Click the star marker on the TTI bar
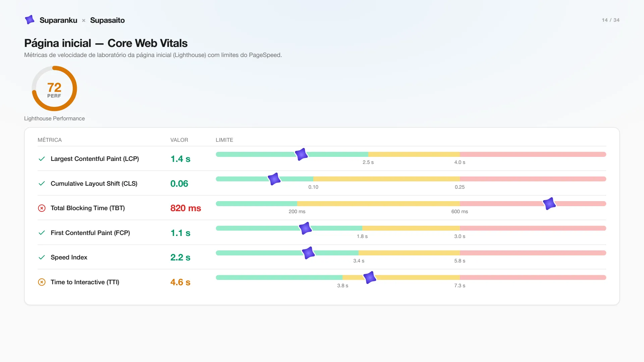The height and width of the screenshot is (362, 644). coord(370,278)
